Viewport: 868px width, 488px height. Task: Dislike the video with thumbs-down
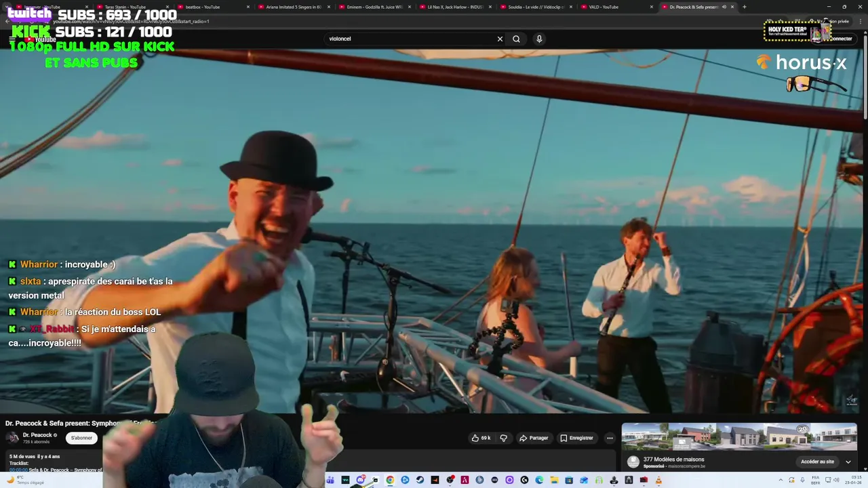point(503,438)
